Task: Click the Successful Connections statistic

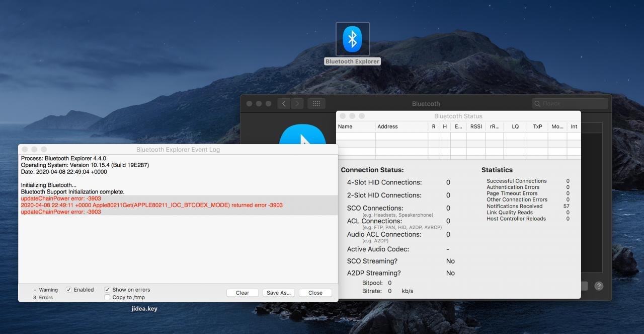Action: click(x=517, y=181)
